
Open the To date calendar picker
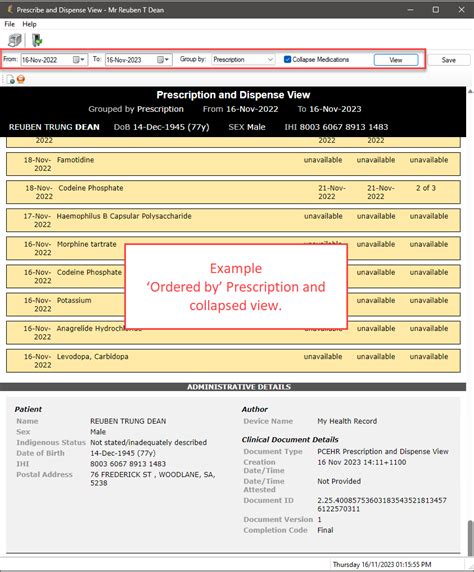[163, 59]
